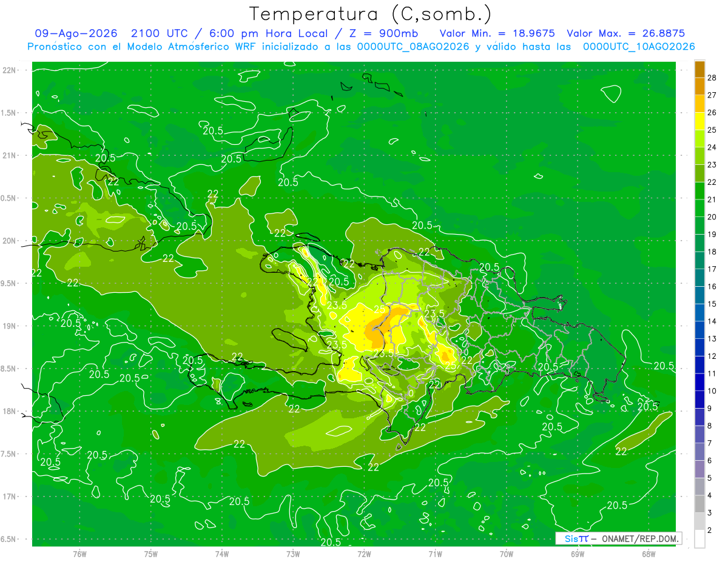
Task: Click the 72W longitude axis label
Action: click(x=365, y=554)
